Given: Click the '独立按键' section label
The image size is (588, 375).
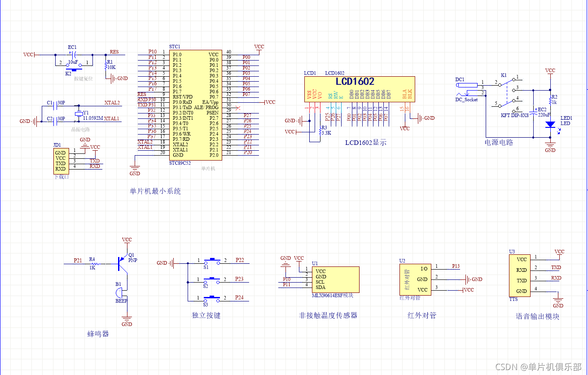Looking at the screenshot, I should point(206,315).
